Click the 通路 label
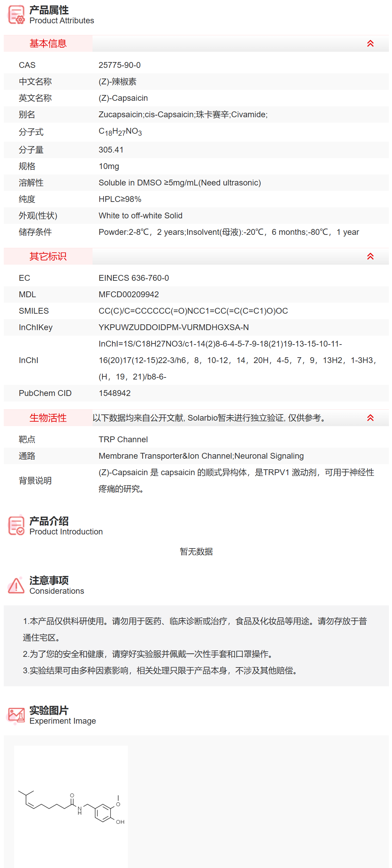Screen dimensions: 392x868 pyautogui.click(x=27, y=456)
